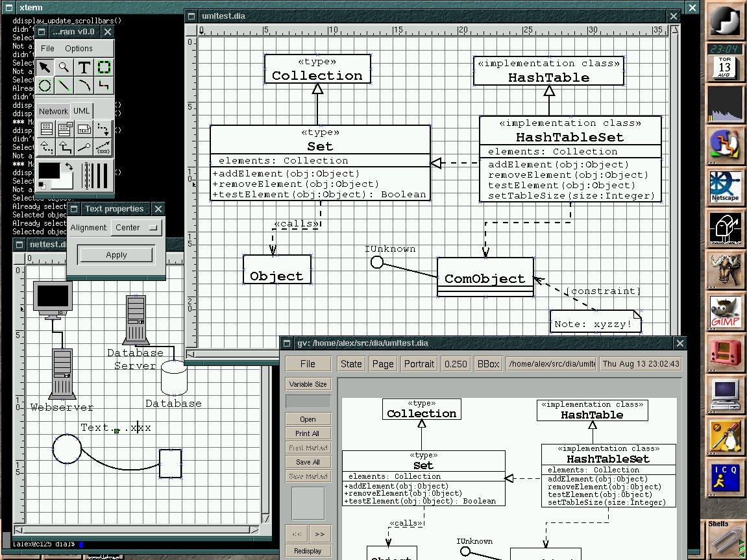Open Netscape from the dock

tap(725, 187)
